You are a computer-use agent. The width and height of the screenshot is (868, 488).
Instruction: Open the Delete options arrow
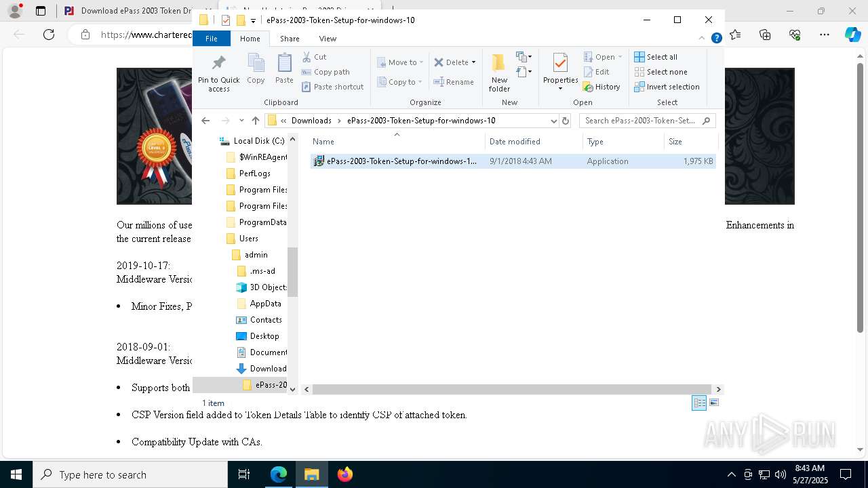(473, 62)
